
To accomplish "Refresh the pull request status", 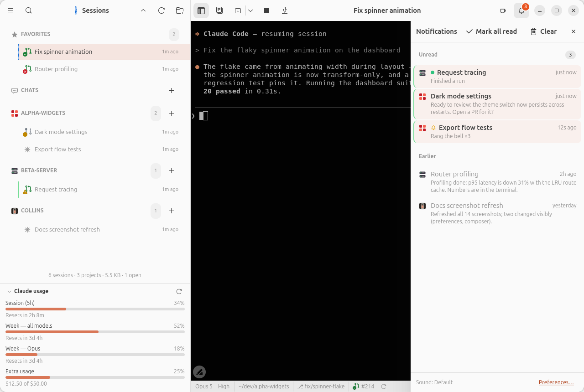I will point(384,386).
